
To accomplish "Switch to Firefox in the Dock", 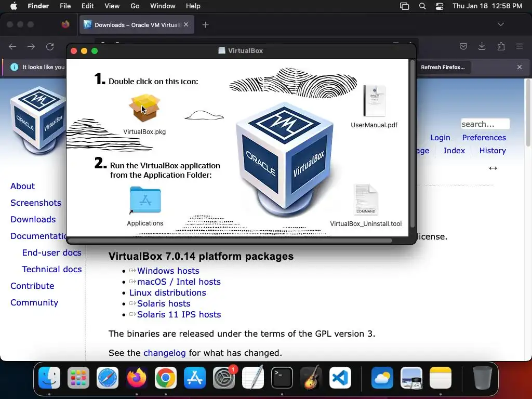I will pyautogui.click(x=137, y=378).
